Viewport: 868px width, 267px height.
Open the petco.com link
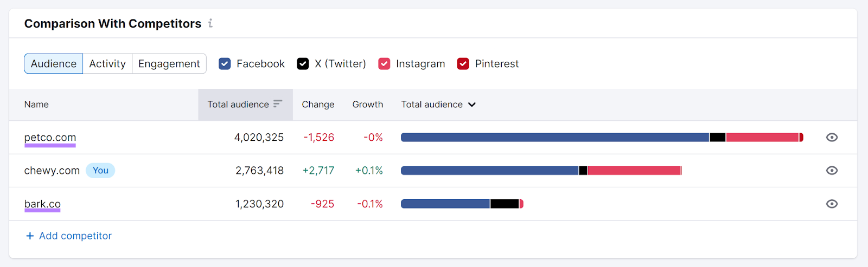(50, 138)
